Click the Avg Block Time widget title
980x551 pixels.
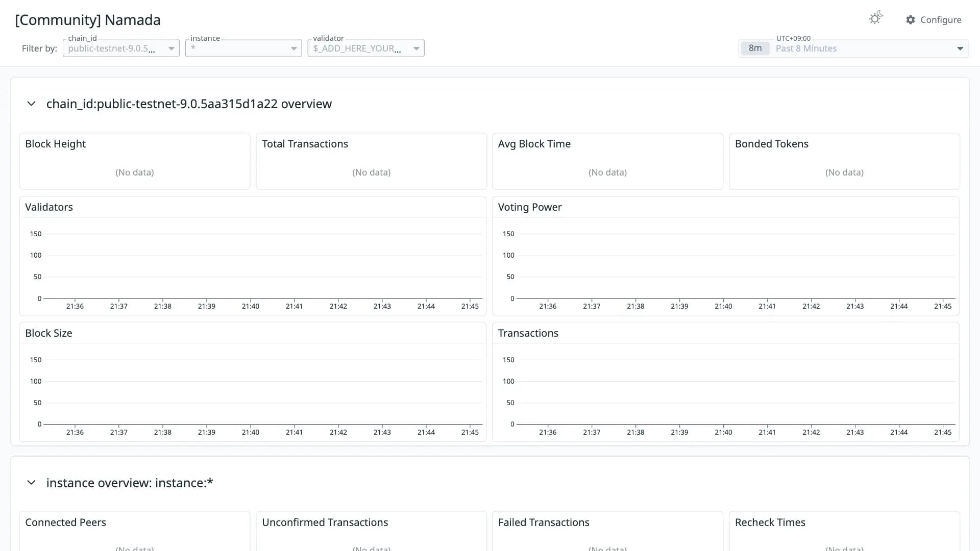pos(534,144)
